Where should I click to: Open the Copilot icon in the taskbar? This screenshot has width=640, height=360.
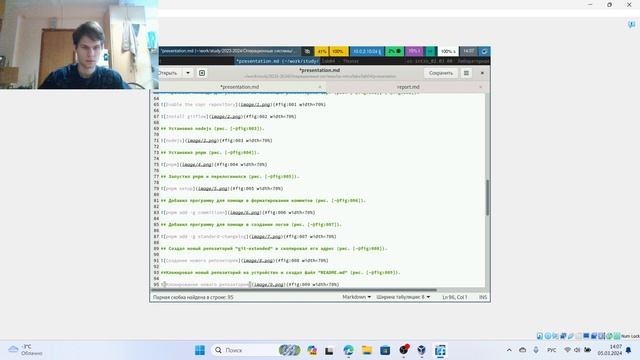point(312,350)
